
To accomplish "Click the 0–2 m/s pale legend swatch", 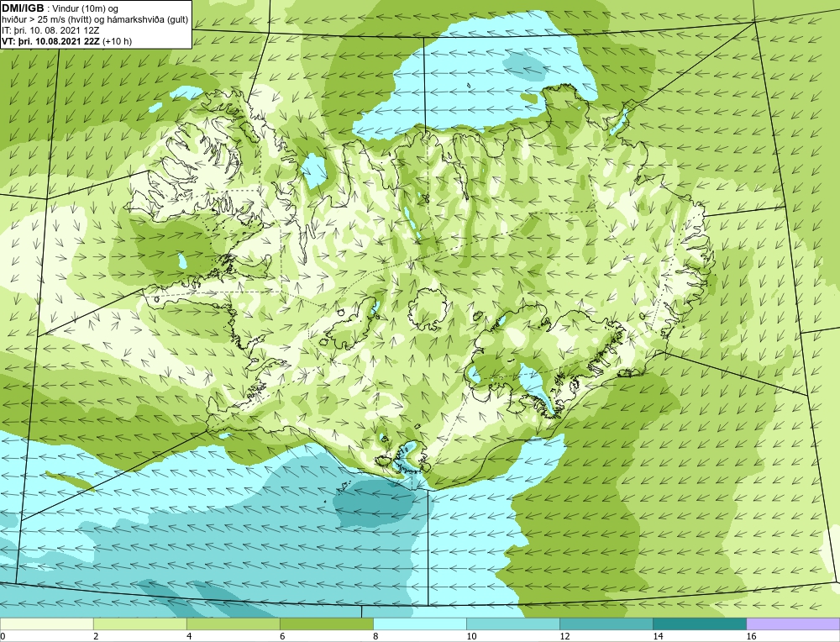I will (46, 624).
